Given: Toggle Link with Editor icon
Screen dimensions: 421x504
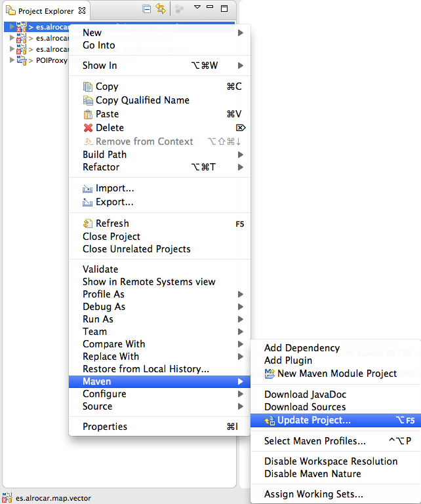Looking at the screenshot, I should tap(161, 9).
